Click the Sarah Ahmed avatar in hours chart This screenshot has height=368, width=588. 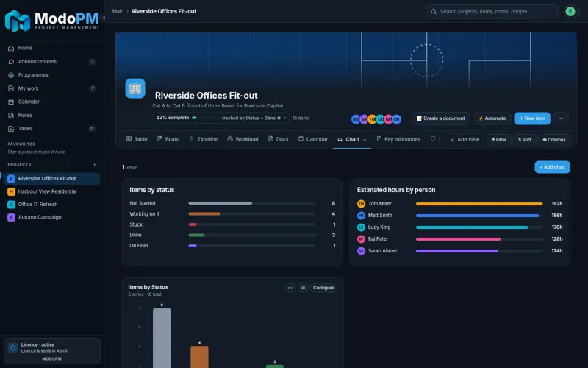[361, 251]
